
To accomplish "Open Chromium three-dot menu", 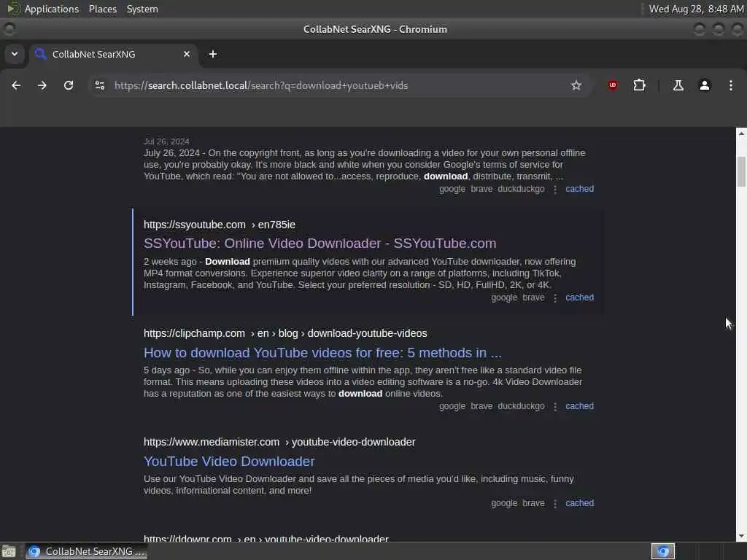I will (730, 85).
